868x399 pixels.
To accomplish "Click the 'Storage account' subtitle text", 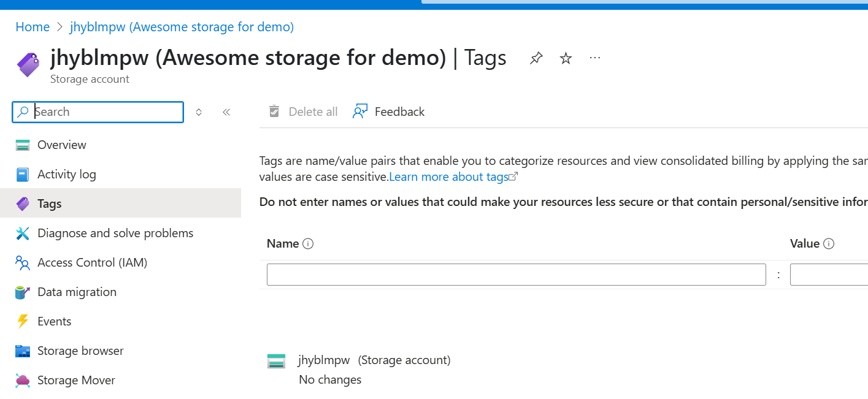I will coord(90,79).
